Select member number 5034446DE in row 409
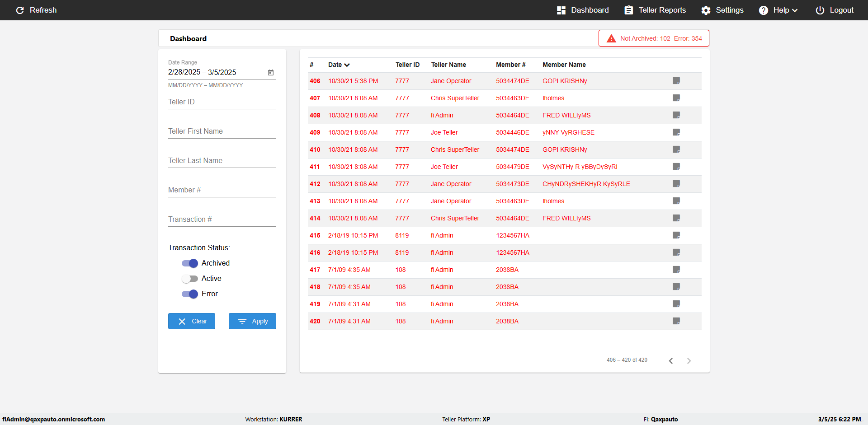The width and height of the screenshot is (868, 425). click(x=513, y=132)
